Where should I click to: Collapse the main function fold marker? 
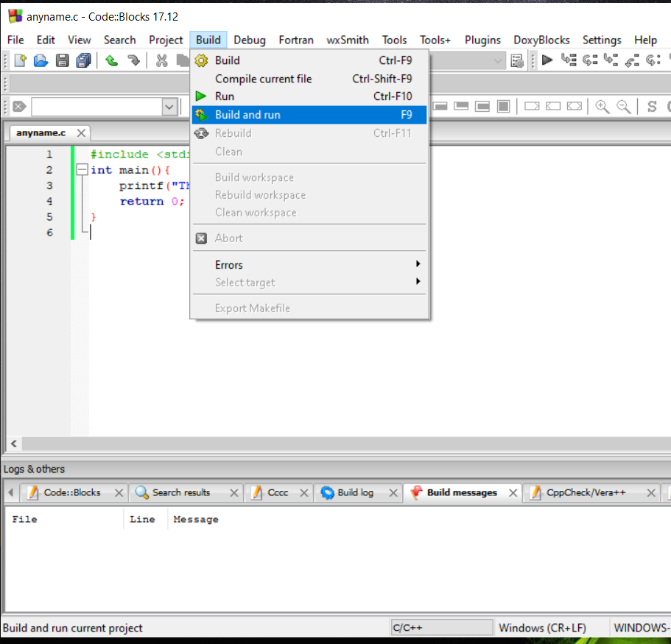click(82, 169)
